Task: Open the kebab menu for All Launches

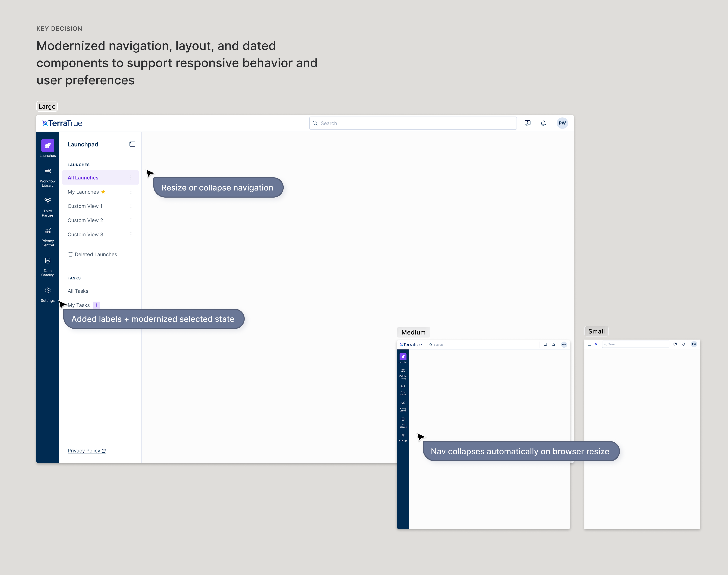Action: tap(131, 177)
